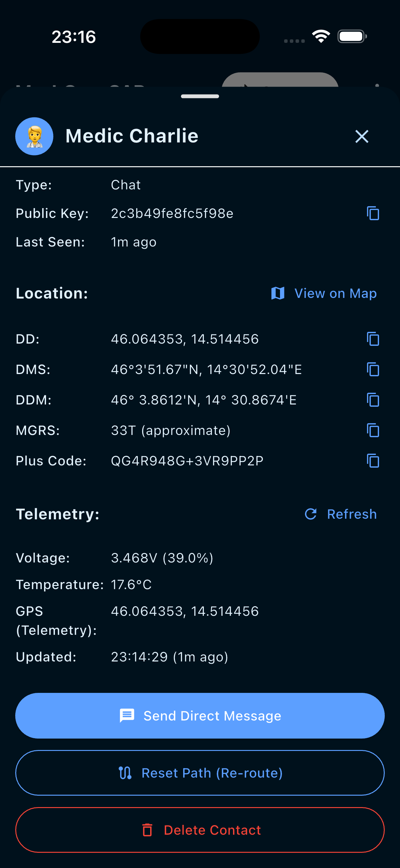Image resolution: width=400 pixels, height=868 pixels.
Task: Open View on Map link
Action: (x=335, y=293)
